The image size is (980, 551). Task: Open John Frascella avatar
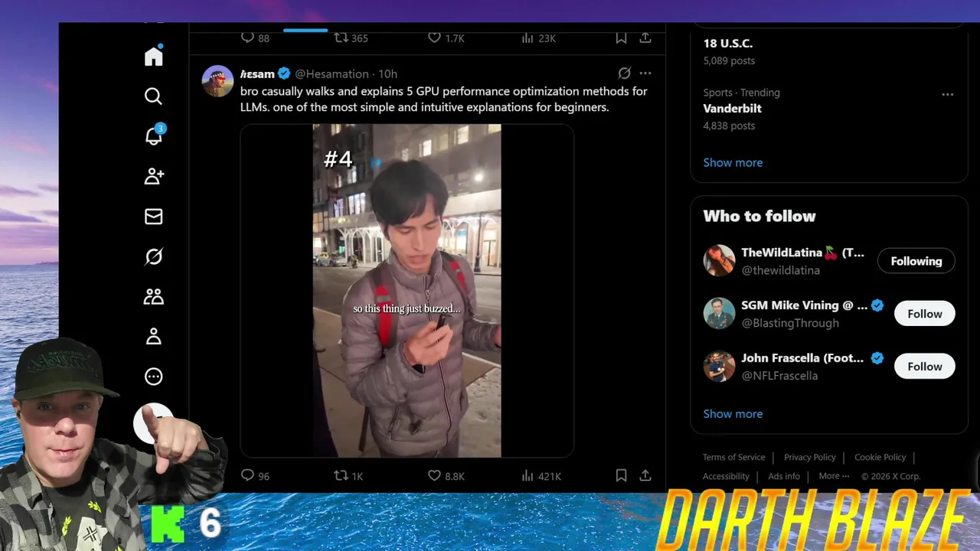(x=719, y=366)
